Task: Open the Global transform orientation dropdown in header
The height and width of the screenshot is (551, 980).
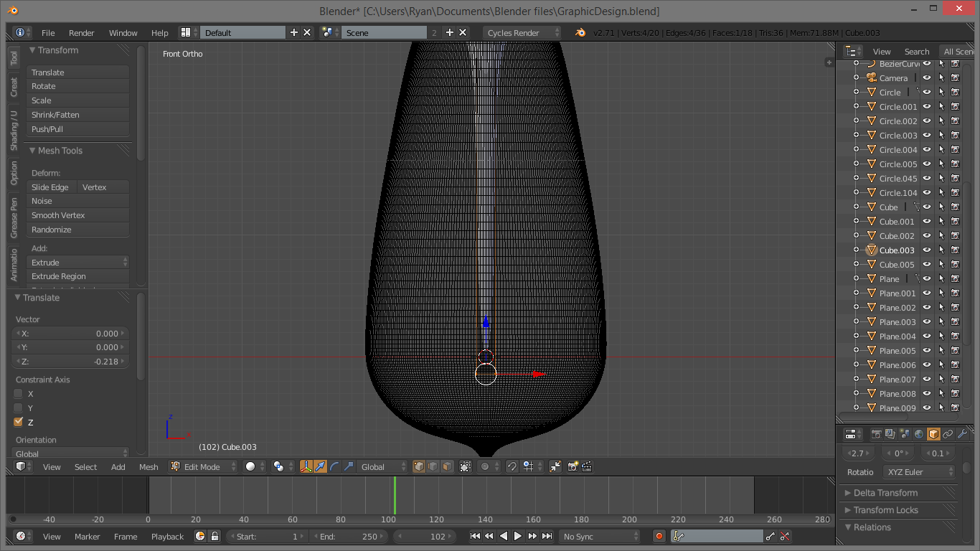Action: click(x=382, y=466)
